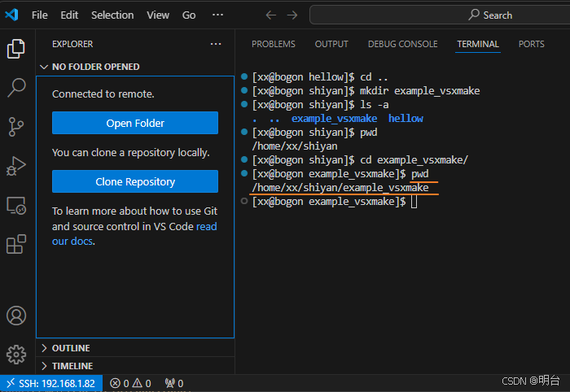Switch to the PROBLEMS tab
Screen dimensions: 570x392
[274, 44]
